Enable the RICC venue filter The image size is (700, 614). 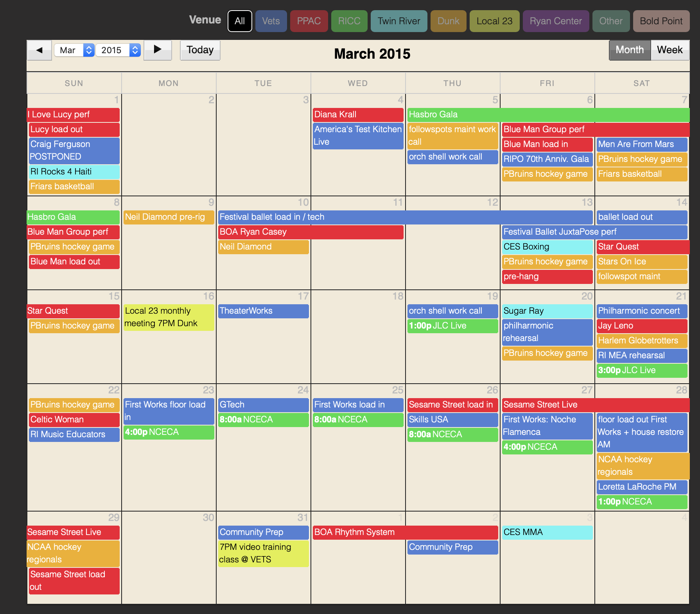coord(349,21)
